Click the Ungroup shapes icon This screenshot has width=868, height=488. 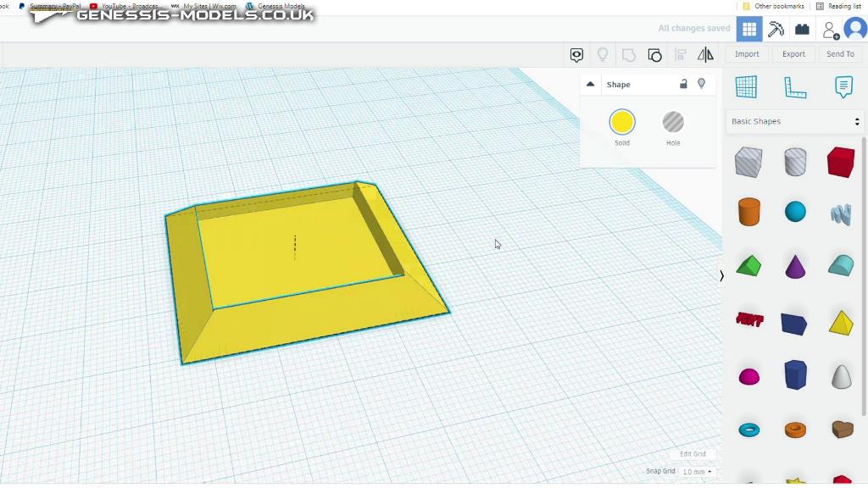tap(654, 55)
